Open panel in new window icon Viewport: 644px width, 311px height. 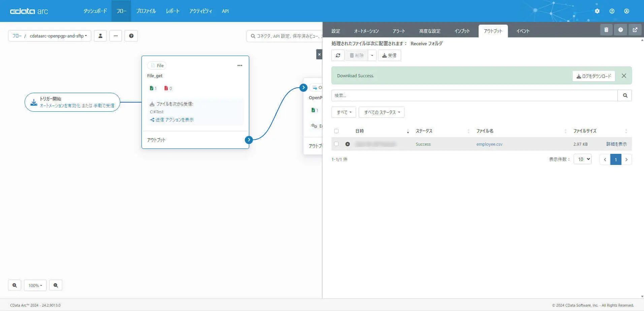click(635, 30)
